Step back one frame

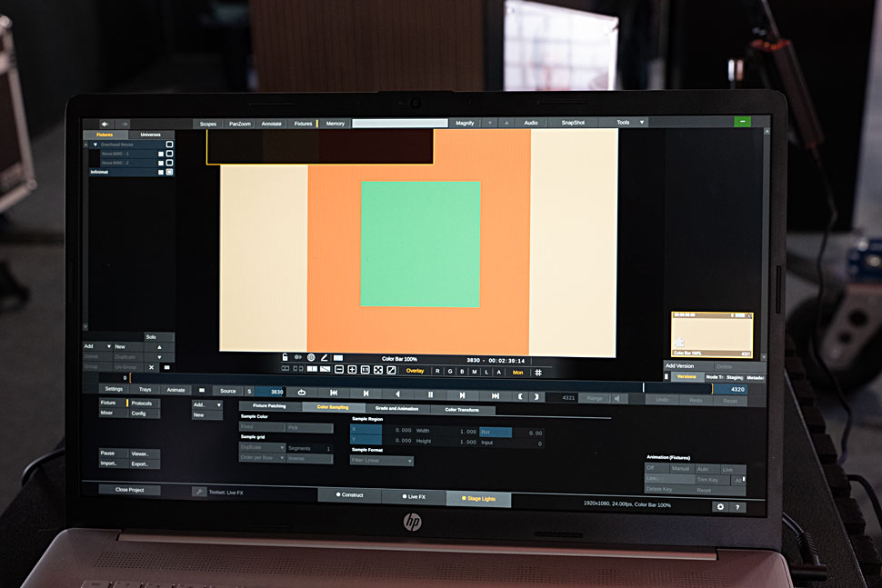(x=366, y=394)
